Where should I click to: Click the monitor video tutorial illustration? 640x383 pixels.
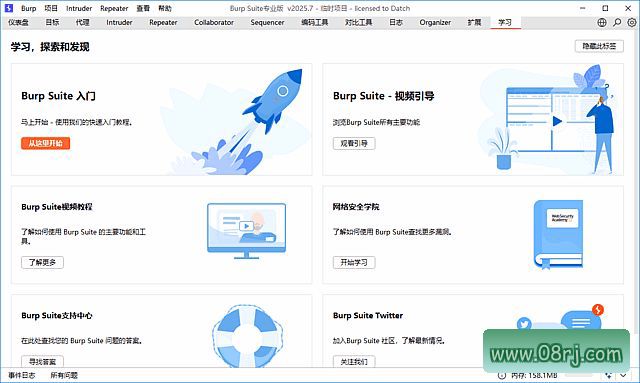pos(246,231)
